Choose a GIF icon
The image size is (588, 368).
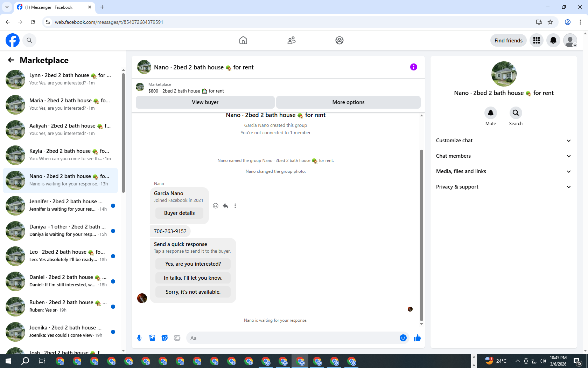tap(177, 338)
